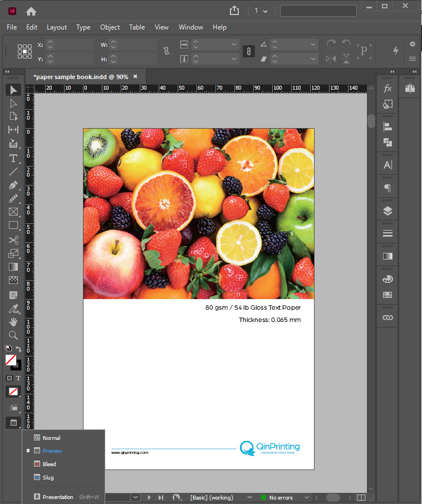This screenshot has width=422, height=504.
Task: Select the Zoom magnifier tool
Action: (x=13, y=335)
